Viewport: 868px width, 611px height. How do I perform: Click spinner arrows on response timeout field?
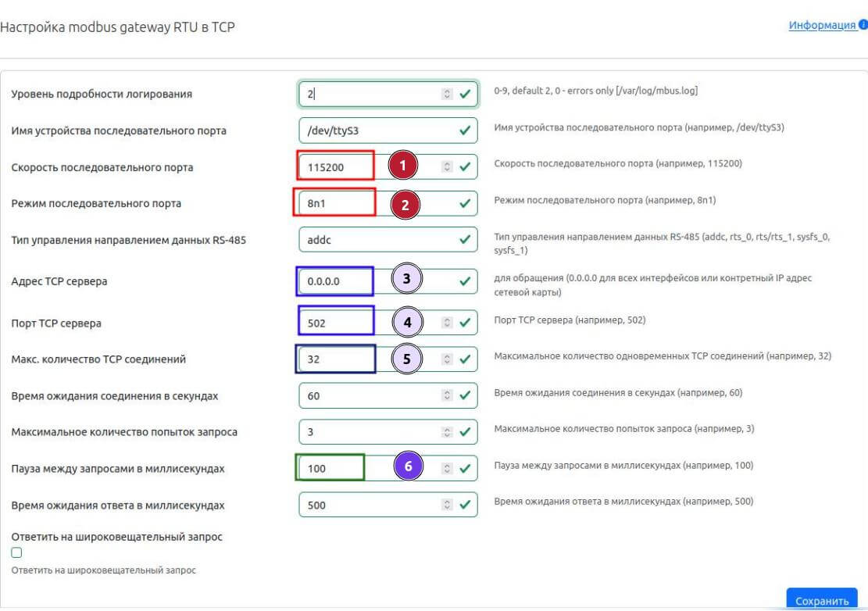pos(447,505)
